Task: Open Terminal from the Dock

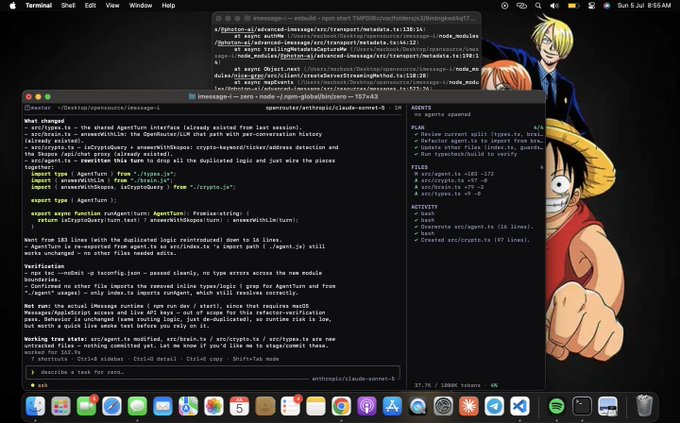Action: pyautogui.click(x=582, y=406)
